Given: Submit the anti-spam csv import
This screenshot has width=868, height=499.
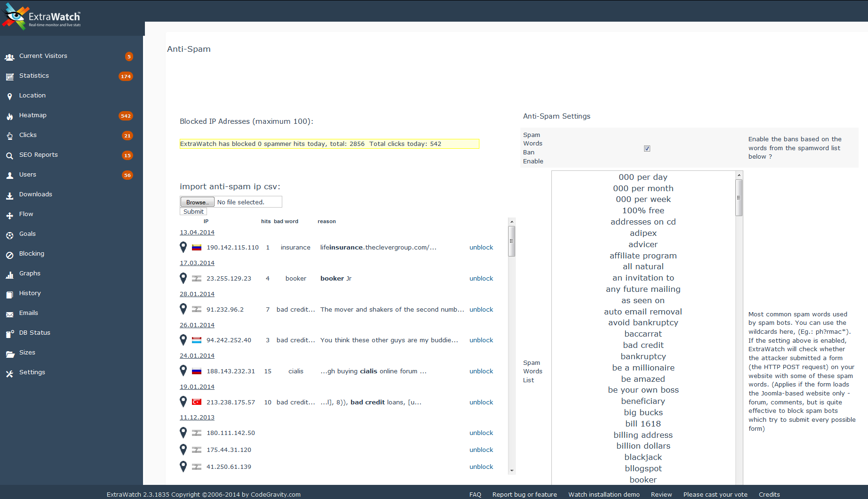Looking at the screenshot, I should pos(193,212).
